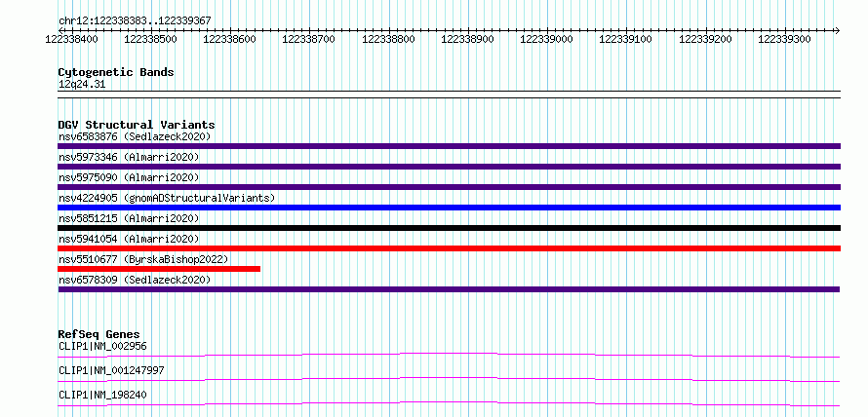
Task: Click the magenta line for CLIP1|NM_198240
Action: pos(449,403)
